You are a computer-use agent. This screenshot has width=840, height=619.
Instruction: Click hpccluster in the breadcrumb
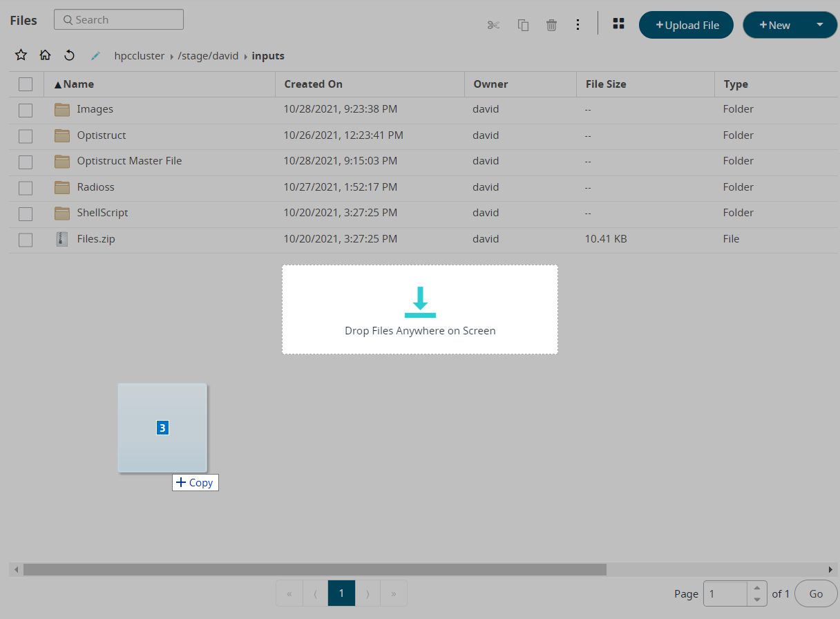(x=140, y=56)
